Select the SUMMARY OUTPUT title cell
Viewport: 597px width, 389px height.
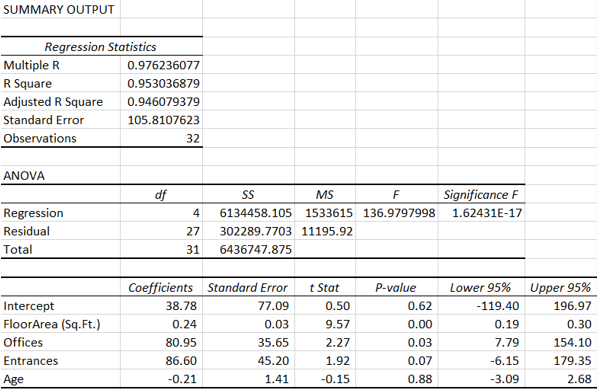(x=59, y=10)
